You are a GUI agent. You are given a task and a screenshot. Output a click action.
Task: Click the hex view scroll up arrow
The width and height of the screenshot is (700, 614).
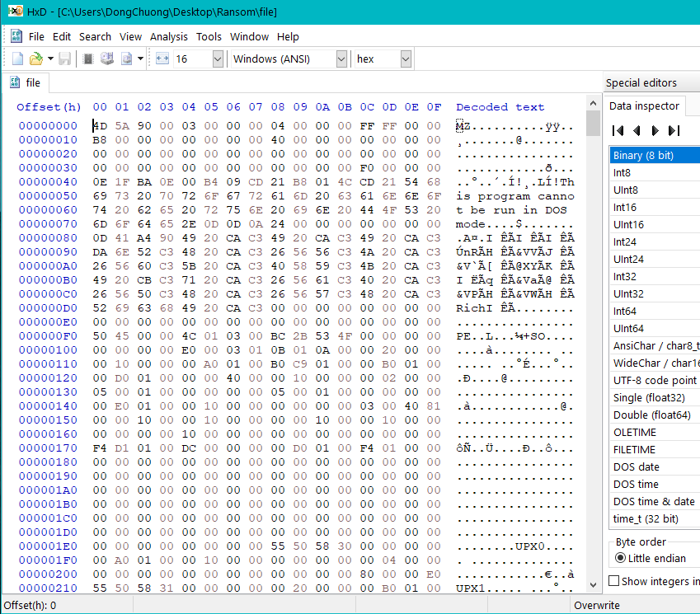(x=593, y=103)
